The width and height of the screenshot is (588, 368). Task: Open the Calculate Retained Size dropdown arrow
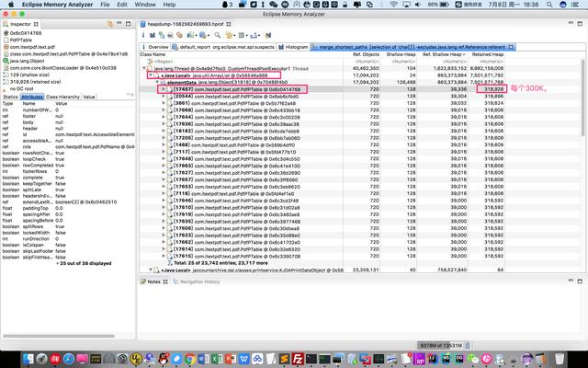pos(246,36)
